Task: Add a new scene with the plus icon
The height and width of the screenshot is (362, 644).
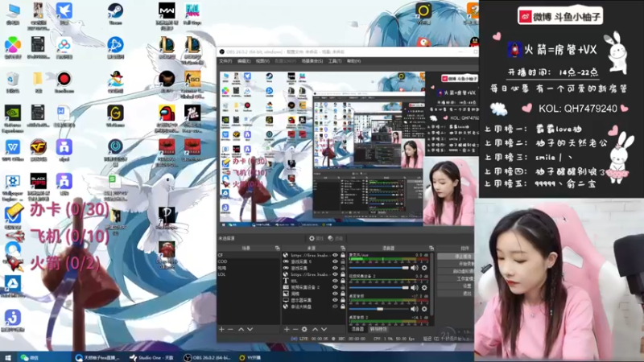Action: (221, 329)
